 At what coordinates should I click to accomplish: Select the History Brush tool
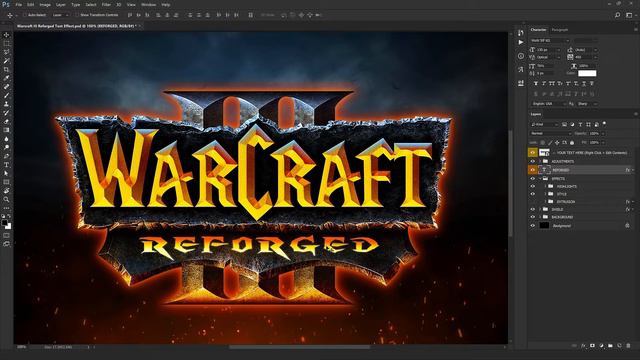[7, 113]
